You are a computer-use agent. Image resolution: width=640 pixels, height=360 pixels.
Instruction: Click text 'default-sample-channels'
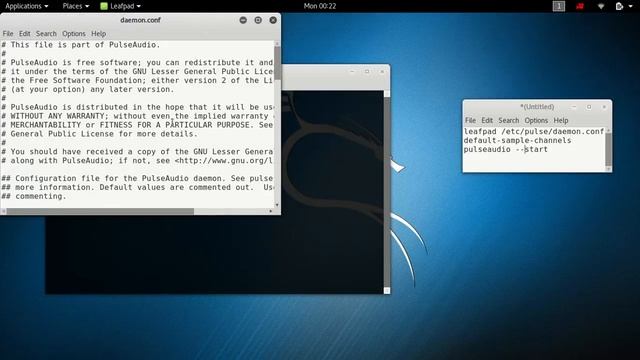(518, 140)
